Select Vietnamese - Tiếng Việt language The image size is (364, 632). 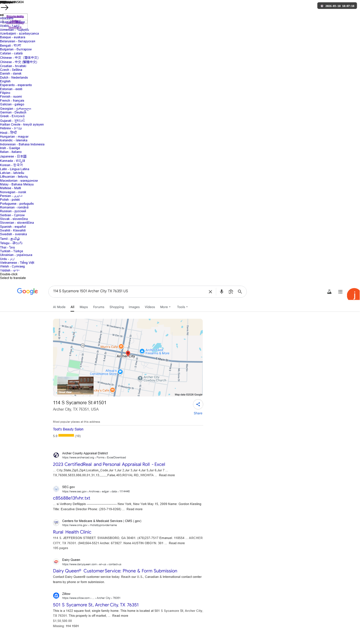(x=17, y=263)
